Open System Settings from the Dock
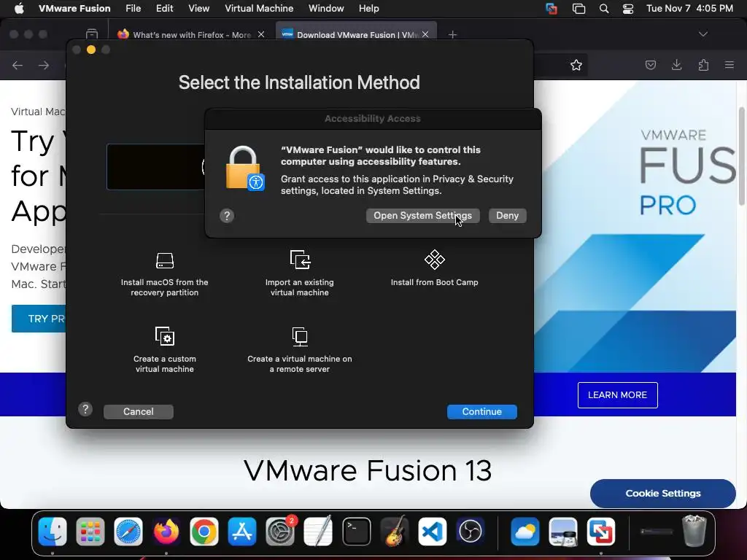Image resolution: width=747 pixels, height=560 pixels. click(x=280, y=532)
